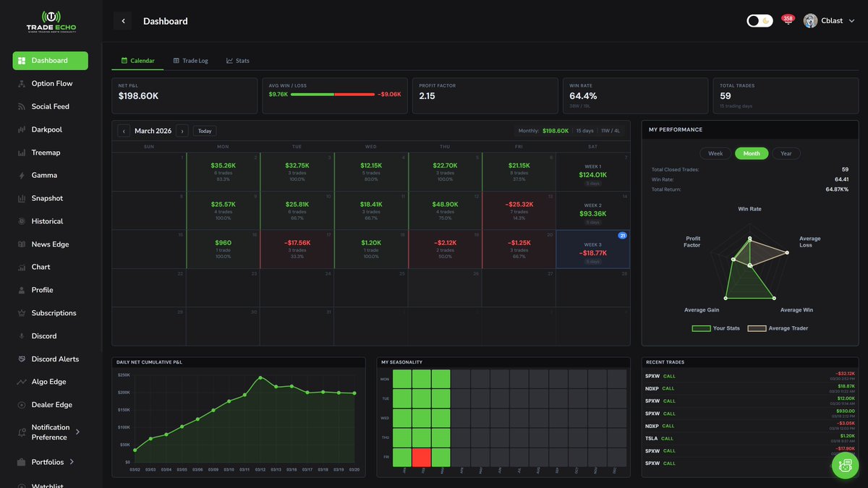Image resolution: width=868 pixels, height=488 pixels.
Task: Click the NDXP trade showing $18.87K
Action: pyautogui.click(x=749, y=388)
